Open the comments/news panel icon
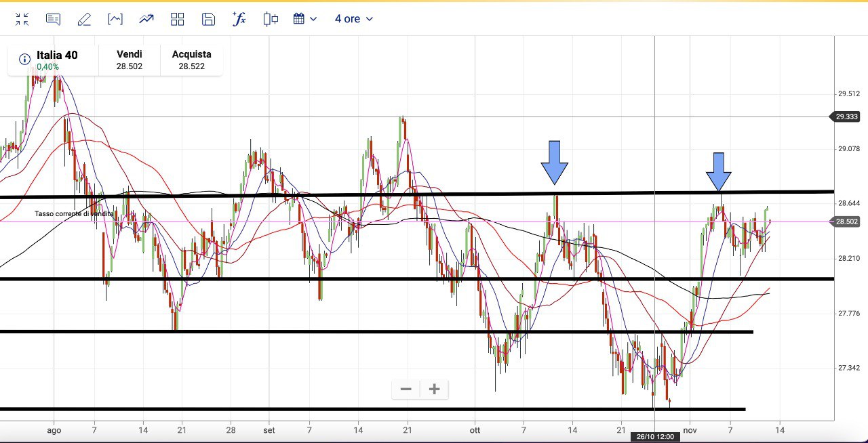The height and width of the screenshot is (443, 868). click(53, 19)
